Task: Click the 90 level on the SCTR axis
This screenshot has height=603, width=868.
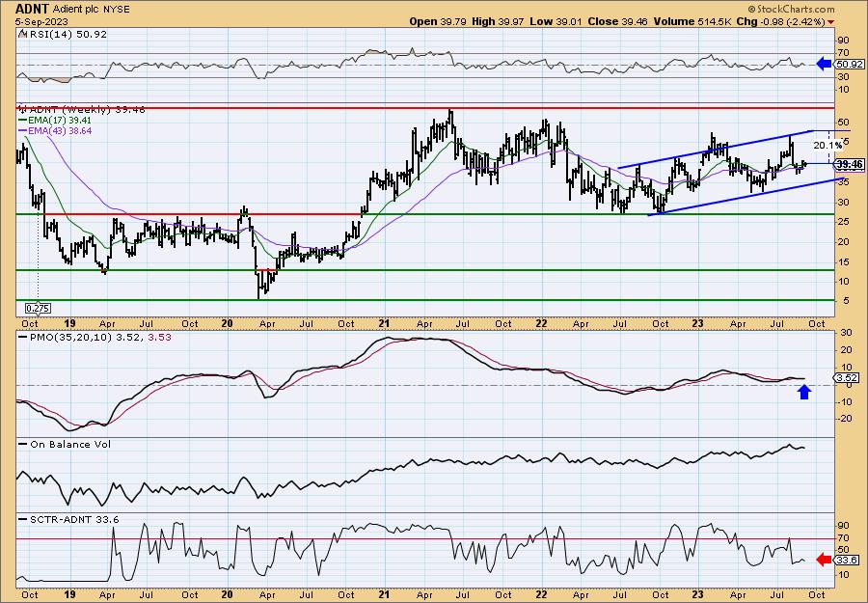Action: click(844, 525)
